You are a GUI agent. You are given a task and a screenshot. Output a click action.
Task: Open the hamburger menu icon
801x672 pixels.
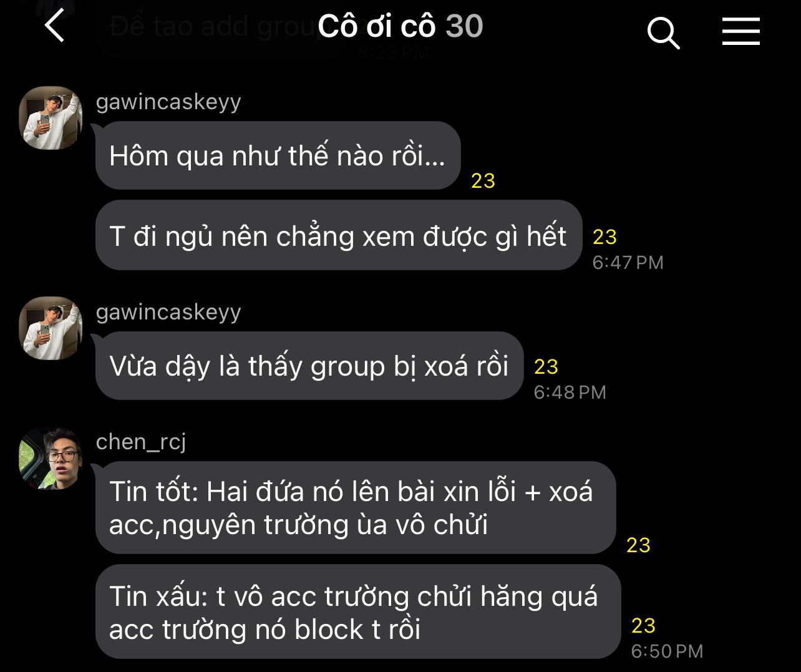click(741, 31)
